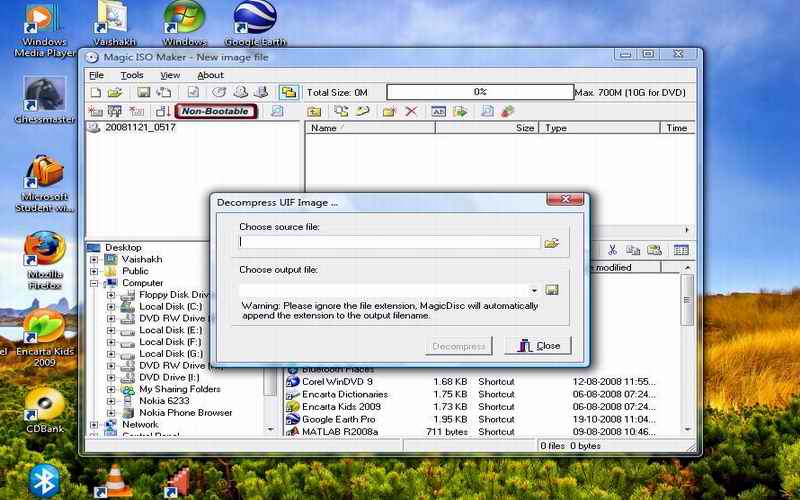Open the Tools menu
The width and height of the screenshot is (800, 500).
coord(132,75)
